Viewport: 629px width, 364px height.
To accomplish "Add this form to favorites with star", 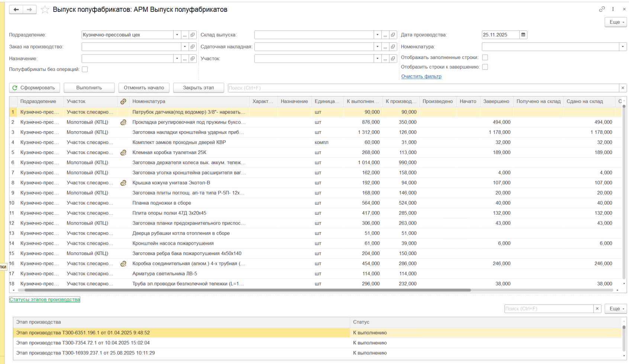I will click(45, 10).
